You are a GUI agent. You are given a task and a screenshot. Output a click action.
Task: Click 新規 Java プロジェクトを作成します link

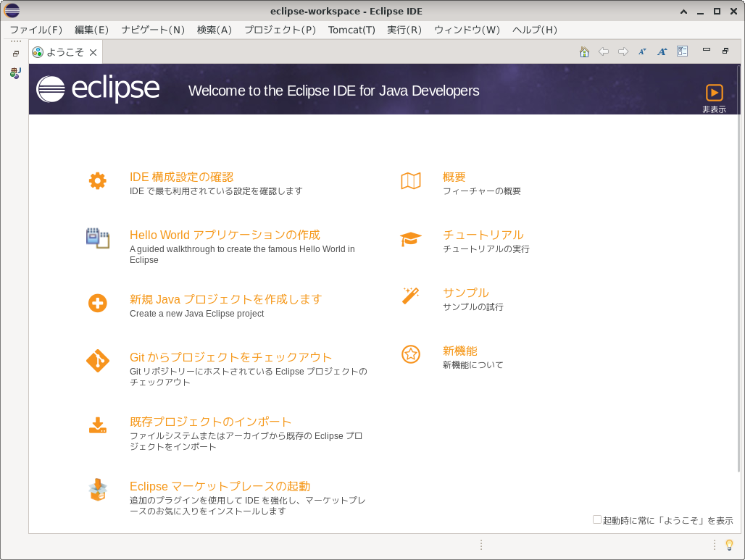coord(225,300)
